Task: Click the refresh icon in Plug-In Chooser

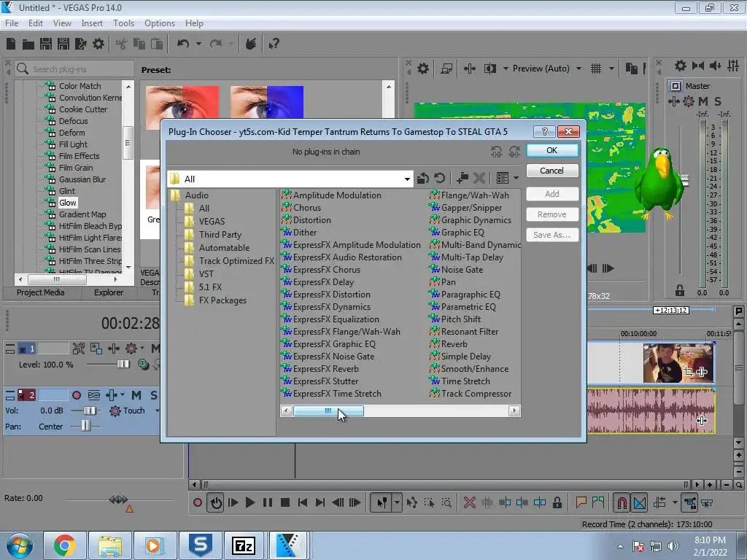Action: (439, 179)
